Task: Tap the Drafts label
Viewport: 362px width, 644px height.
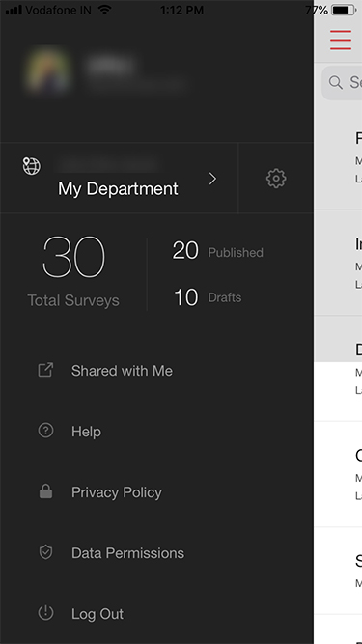Action: click(x=225, y=297)
